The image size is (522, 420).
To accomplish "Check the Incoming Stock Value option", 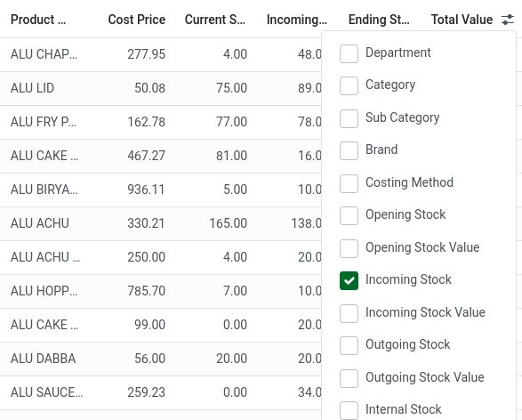I will (349, 313).
